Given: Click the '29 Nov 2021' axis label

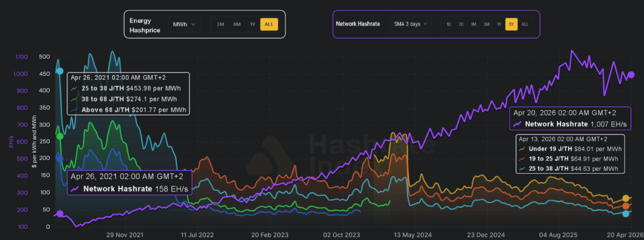Looking at the screenshot, I should click(x=125, y=235).
